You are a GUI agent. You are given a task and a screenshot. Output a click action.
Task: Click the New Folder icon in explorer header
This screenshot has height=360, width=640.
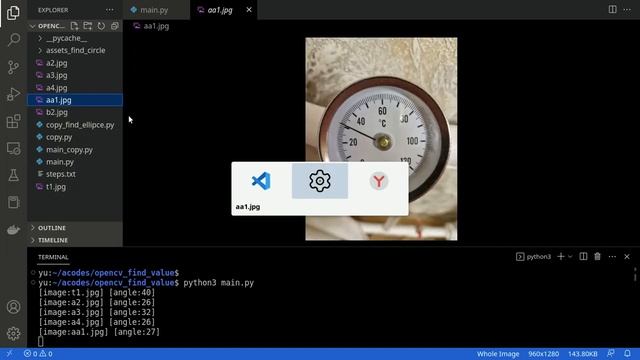click(88, 26)
